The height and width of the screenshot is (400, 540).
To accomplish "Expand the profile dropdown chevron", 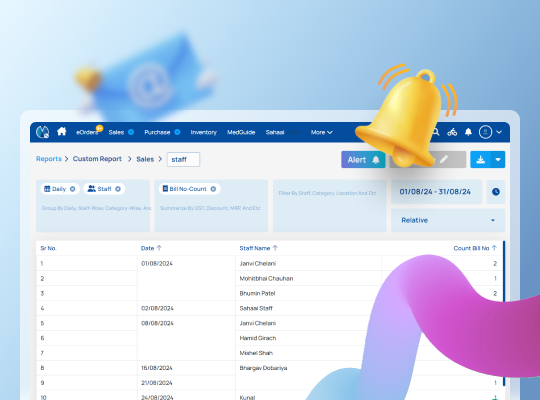I will pos(499,132).
